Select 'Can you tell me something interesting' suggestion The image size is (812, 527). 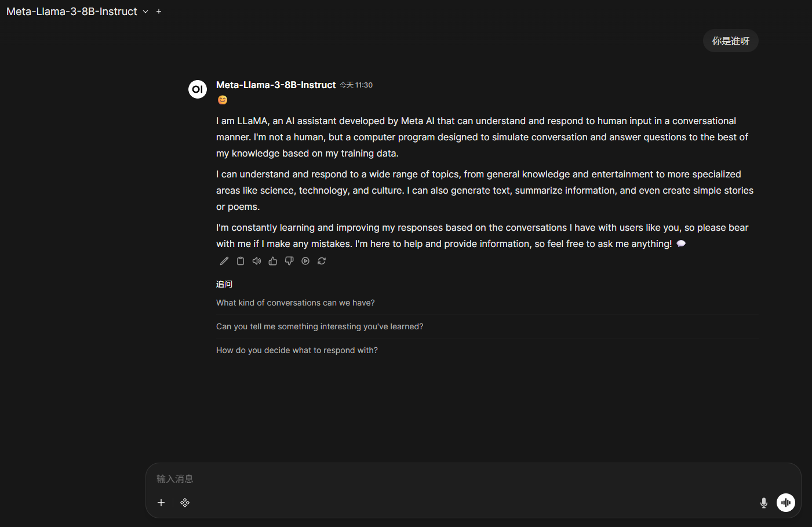pyautogui.click(x=319, y=326)
